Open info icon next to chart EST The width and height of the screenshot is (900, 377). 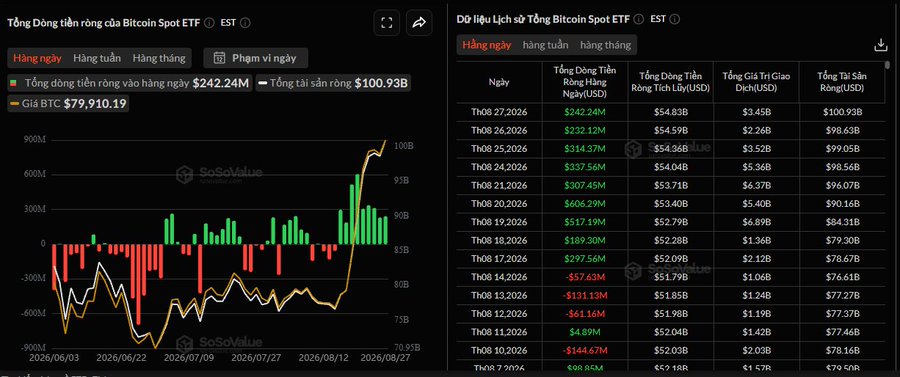(245, 22)
